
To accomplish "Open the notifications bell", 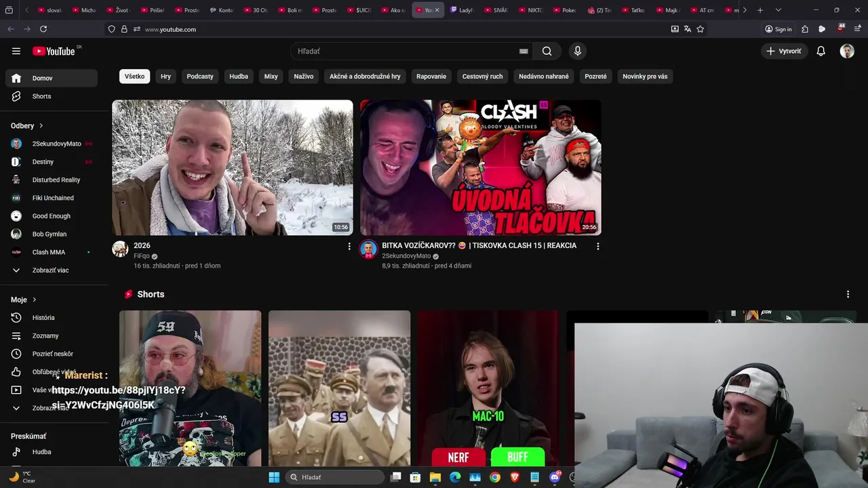I will pos(821,51).
